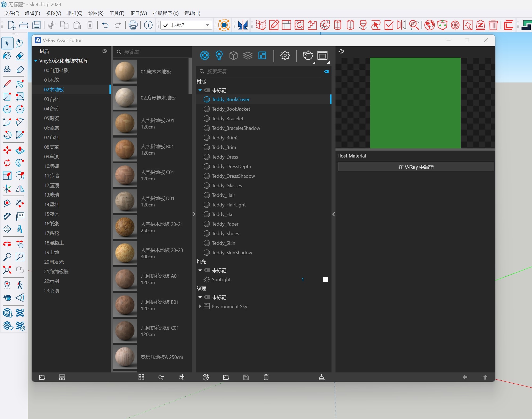Choose the Paint Bucket tool
The image size is (532, 419).
point(7,56)
